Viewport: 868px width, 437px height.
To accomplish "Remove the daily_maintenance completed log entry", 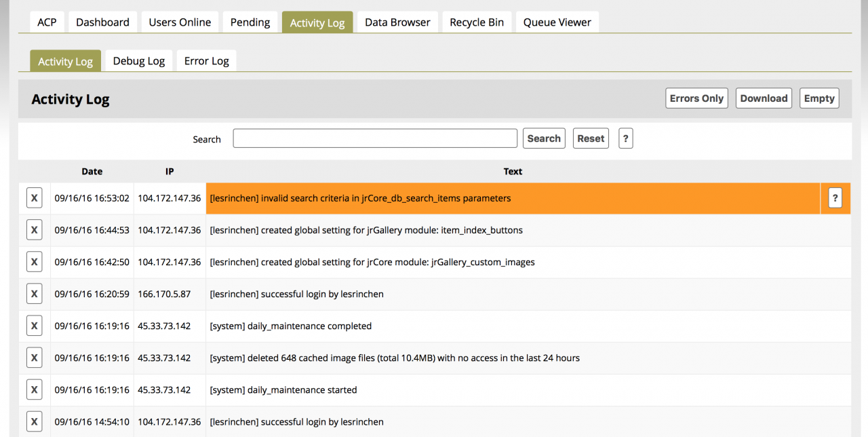I will [34, 326].
